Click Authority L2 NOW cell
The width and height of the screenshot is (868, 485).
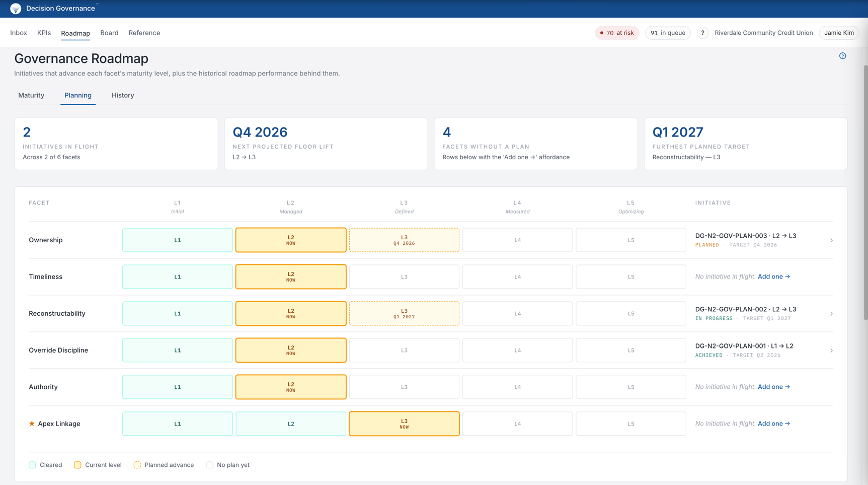(291, 387)
